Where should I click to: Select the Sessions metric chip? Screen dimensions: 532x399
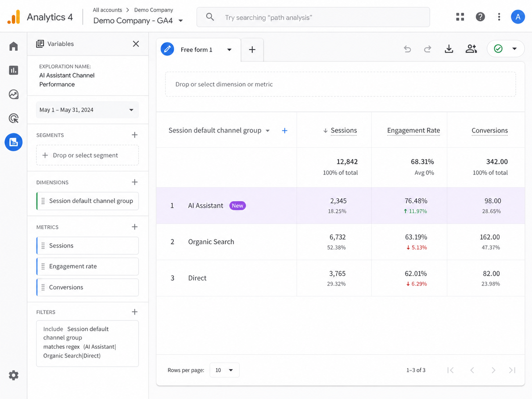point(87,245)
